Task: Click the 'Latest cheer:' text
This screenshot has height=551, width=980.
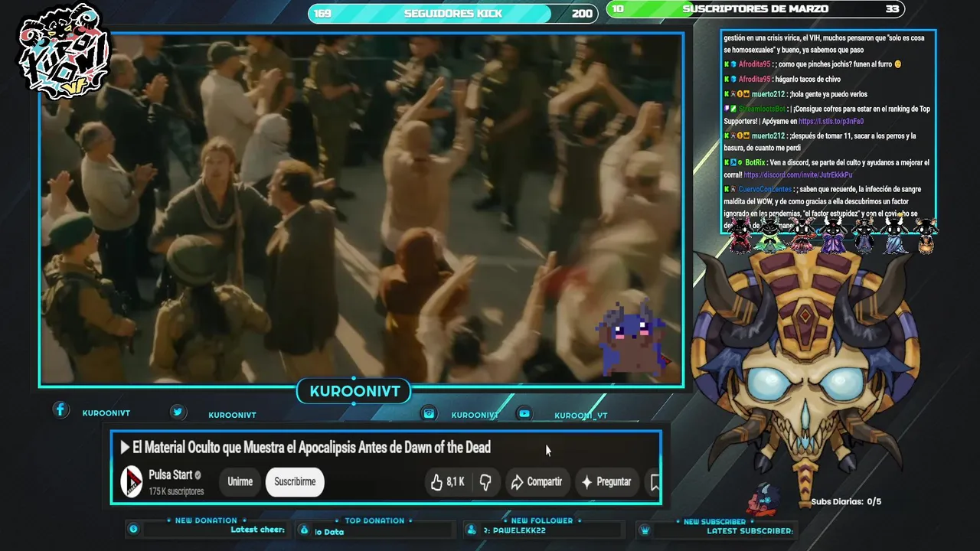Action: pyautogui.click(x=258, y=530)
